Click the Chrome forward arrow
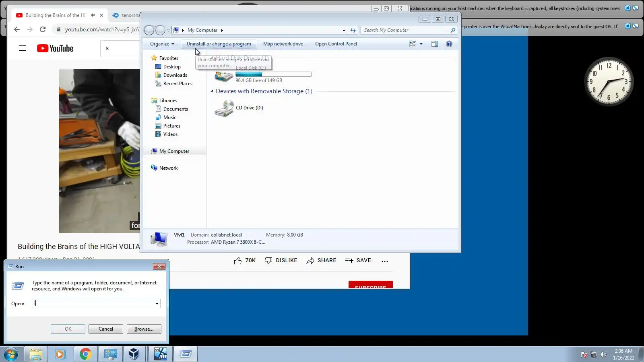Image resolution: width=644 pixels, height=362 pixels. pos(29,29)
